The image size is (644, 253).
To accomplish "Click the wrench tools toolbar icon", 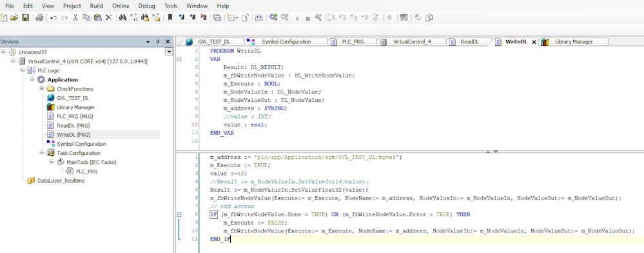I will [318, 17].
